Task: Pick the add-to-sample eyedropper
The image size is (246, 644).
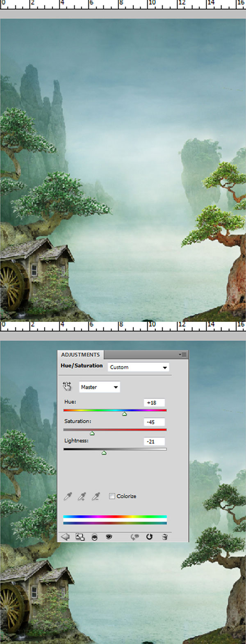Action: pyautogui.click(x=82, y=496)
